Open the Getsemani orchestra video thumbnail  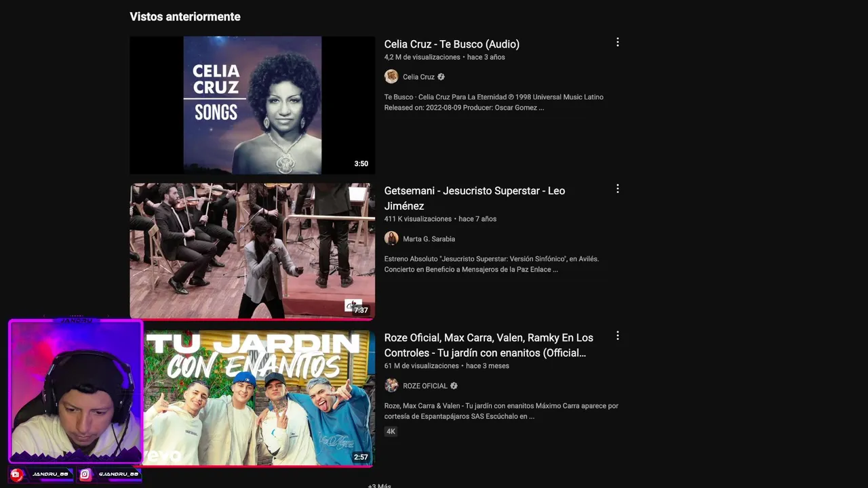click(252, 250)
